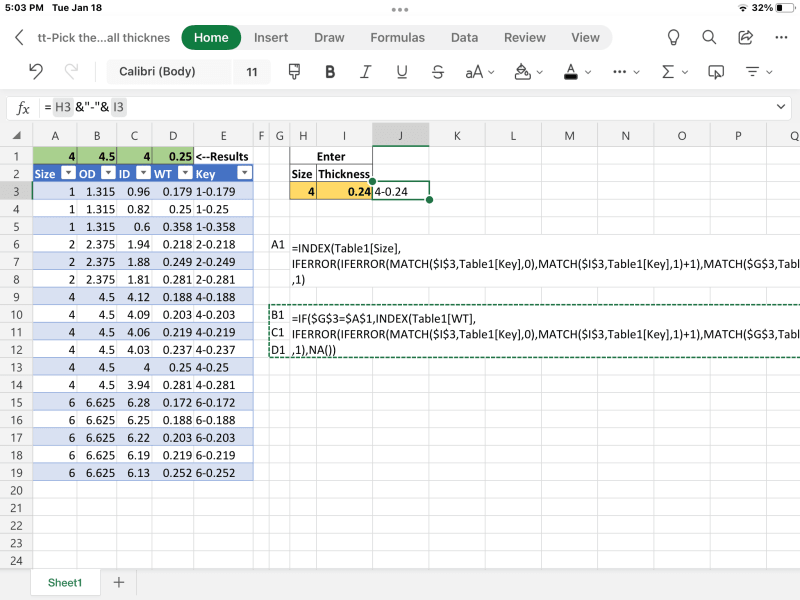Viewport: 800px width, 600px height.
Task: Open the cell select/touch mode icon
Action: (x=716, y=72)
